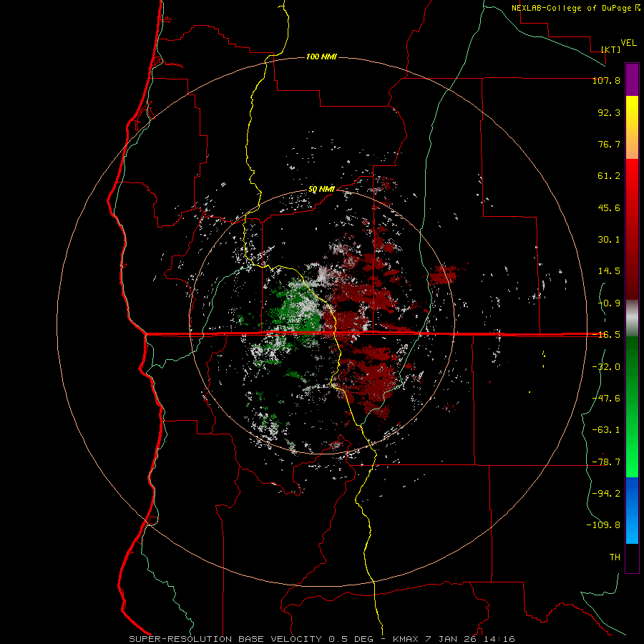Click the -32.0 velocity scale value

(x=606, y=367)
